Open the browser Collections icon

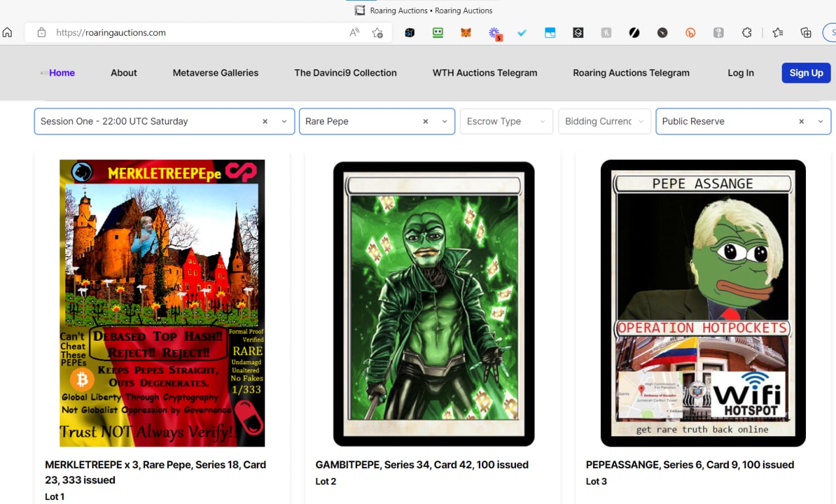(806, 33)
